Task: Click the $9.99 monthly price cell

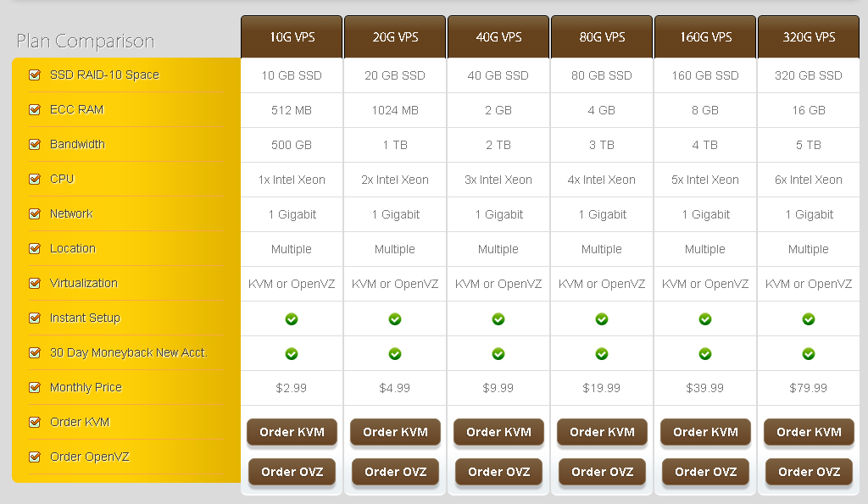Action: (x=498, y=388)
